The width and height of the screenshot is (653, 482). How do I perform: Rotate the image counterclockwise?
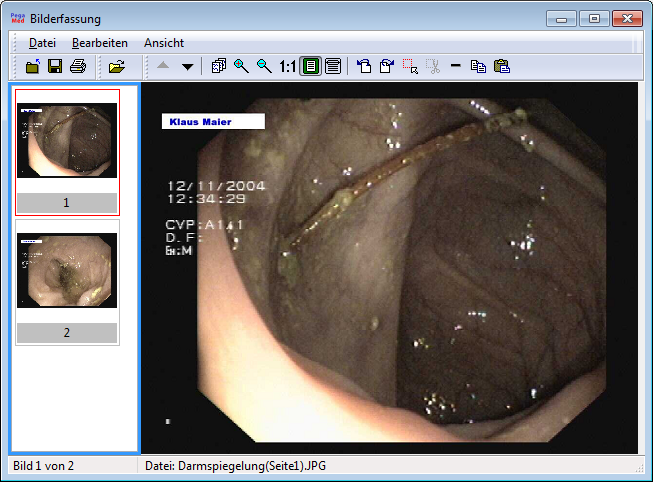[x=364, y=67]
